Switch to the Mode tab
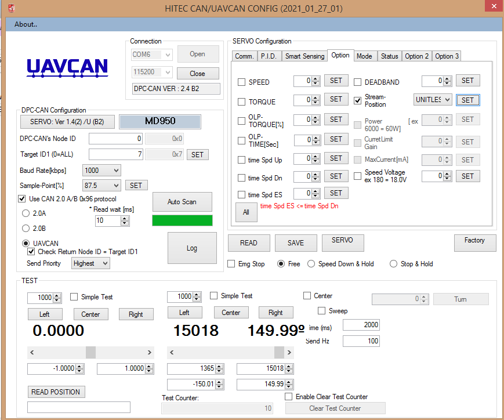504x420 pixels. click(x=364, y=56)
